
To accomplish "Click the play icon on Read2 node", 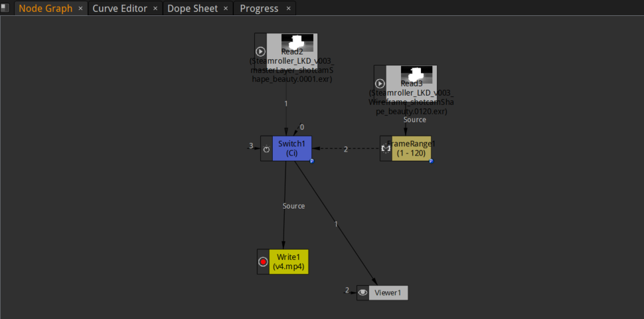I will pos(260,51).
